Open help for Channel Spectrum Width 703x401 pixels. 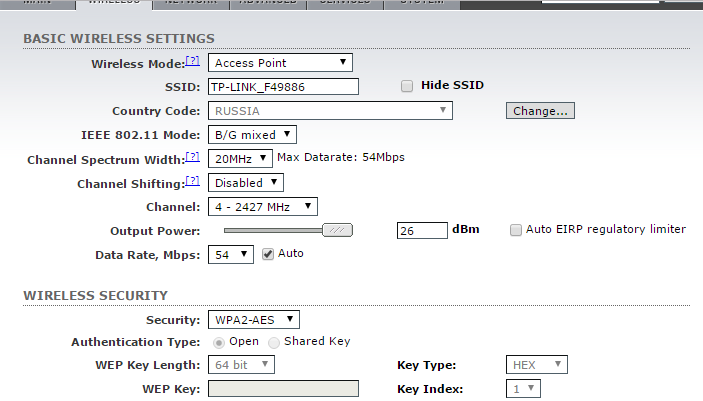click(193, 157)
